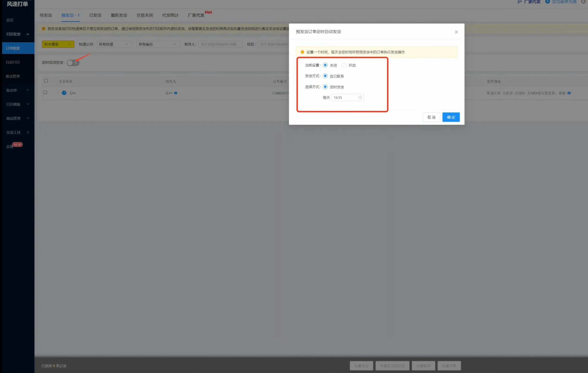Click the 取消 button
Viewport: 588px width, 373px height.
[x=431, y=117]
